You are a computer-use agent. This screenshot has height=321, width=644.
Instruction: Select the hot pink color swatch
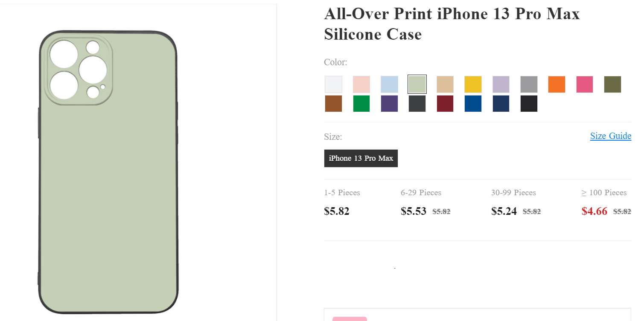point(584,84)
